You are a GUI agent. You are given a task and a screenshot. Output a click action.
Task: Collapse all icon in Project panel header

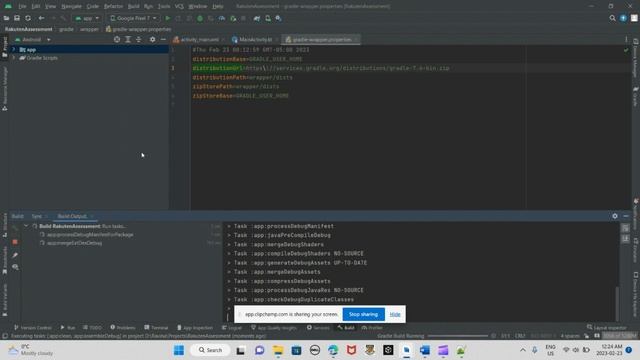139,40
